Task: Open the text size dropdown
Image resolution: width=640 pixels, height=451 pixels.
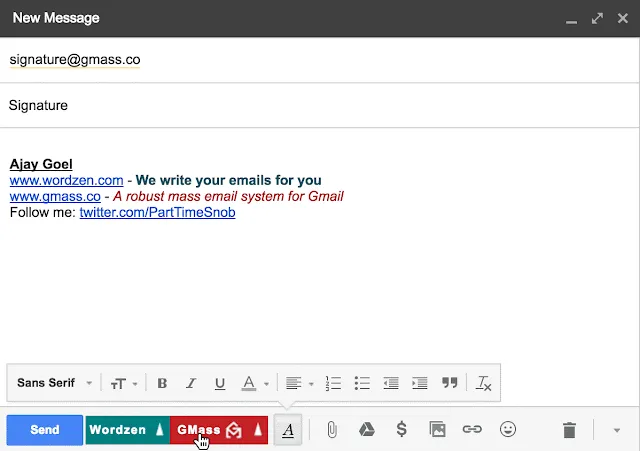Action: click(x=124, y=384)
